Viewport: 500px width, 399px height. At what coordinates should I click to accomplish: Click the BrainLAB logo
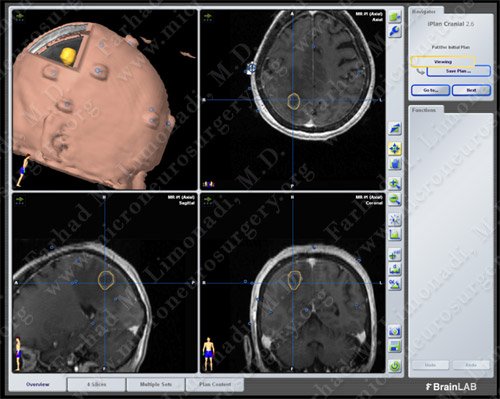click(x=452, y=387)
